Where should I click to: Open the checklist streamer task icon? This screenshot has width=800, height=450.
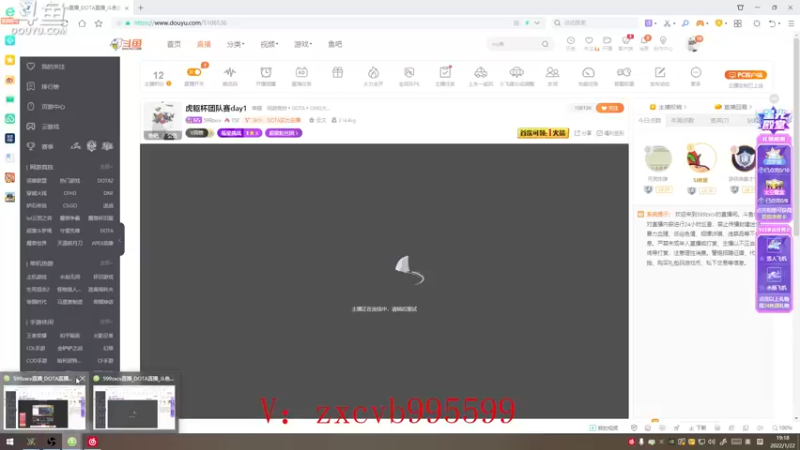(x=445, y=72)
